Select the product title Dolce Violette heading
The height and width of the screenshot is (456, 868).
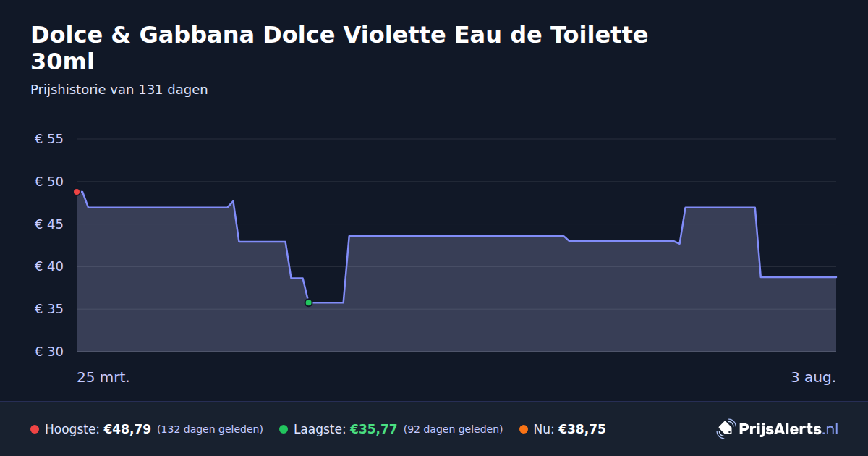coord(339,48)
